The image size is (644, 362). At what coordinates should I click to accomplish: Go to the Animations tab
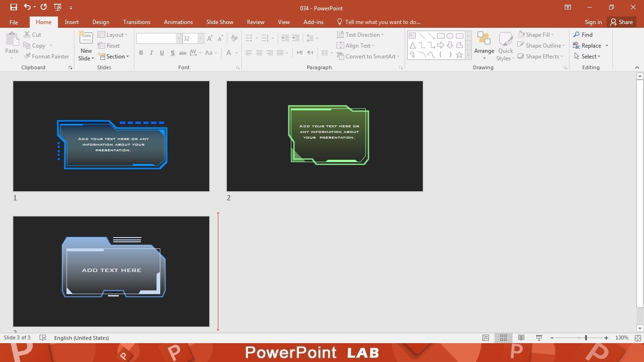tap(178, 22)
